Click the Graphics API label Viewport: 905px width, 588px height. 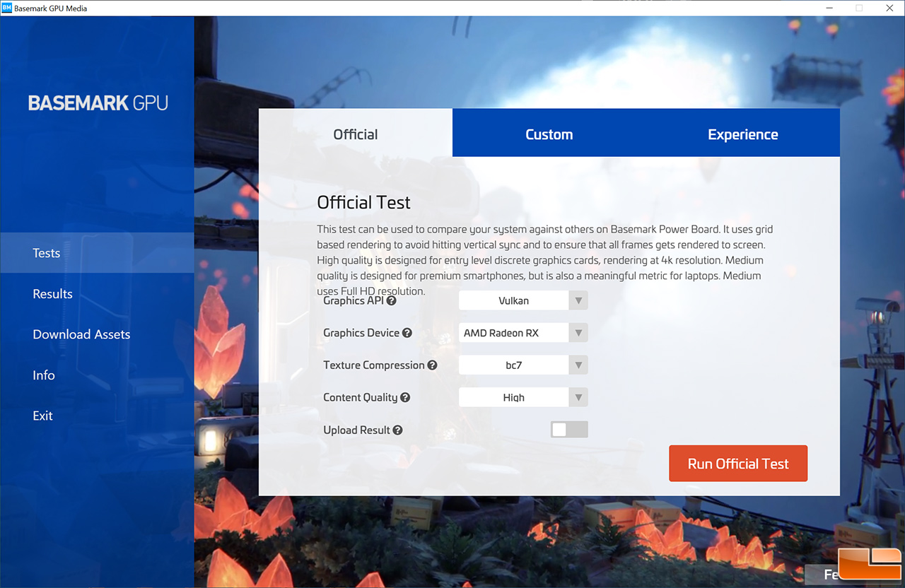click(354, 300)
